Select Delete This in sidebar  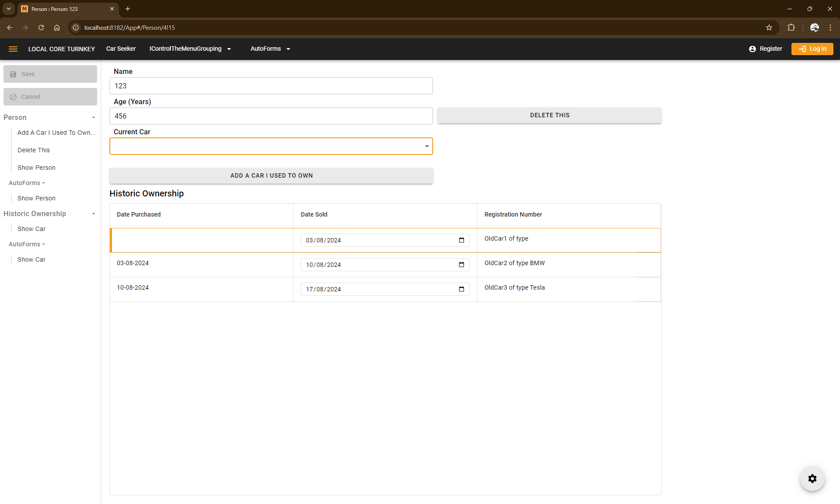[x=34, y=150]
